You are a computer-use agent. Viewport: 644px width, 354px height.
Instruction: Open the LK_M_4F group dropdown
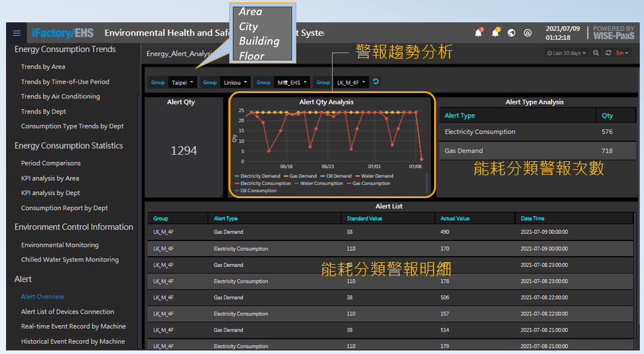(x=351, y=82)
